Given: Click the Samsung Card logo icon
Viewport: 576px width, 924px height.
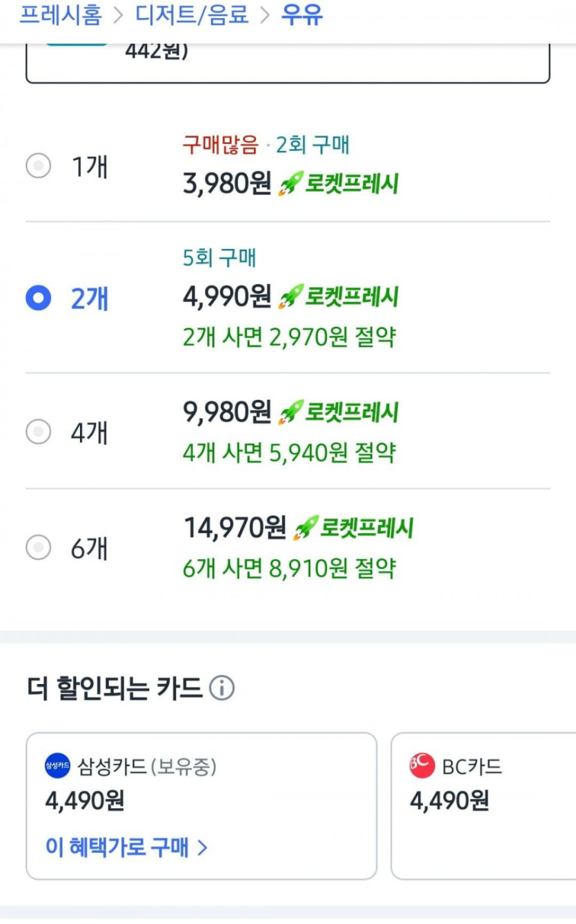Looking at the screenshot, I should pyautogui.click(x=58, y=765).
